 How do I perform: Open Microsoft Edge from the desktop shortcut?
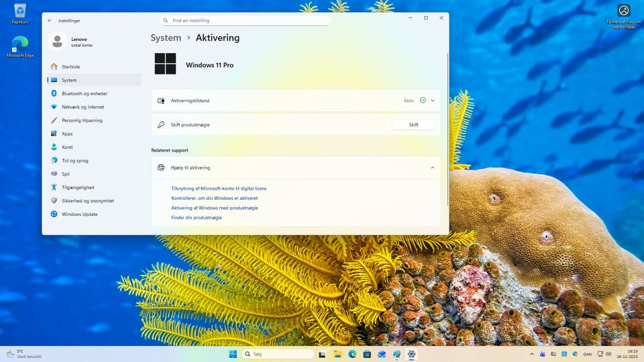coord(20,46)
